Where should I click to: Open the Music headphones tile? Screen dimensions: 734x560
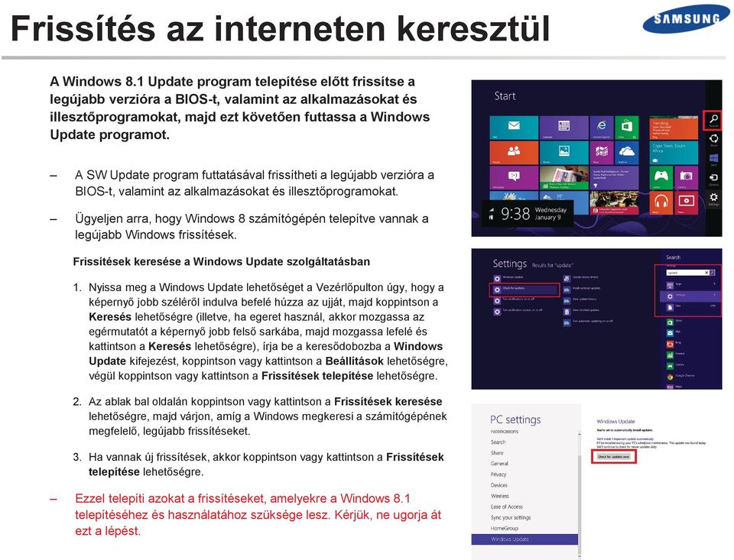tap(661, 203)
